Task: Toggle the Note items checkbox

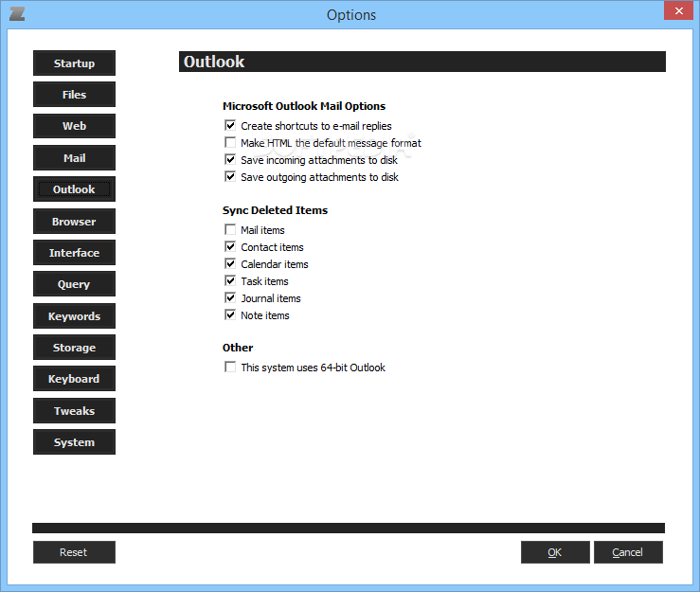Action: click(230, 314)
